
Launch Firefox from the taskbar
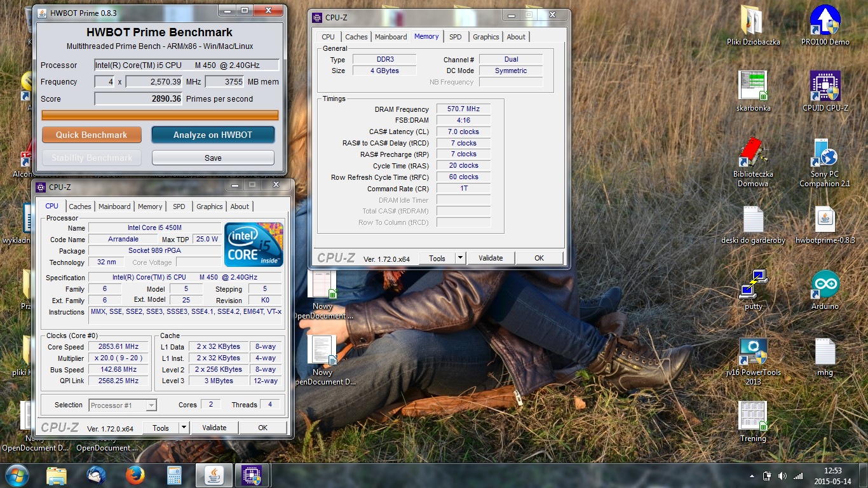pyautogui.click(x=135, y=475)
